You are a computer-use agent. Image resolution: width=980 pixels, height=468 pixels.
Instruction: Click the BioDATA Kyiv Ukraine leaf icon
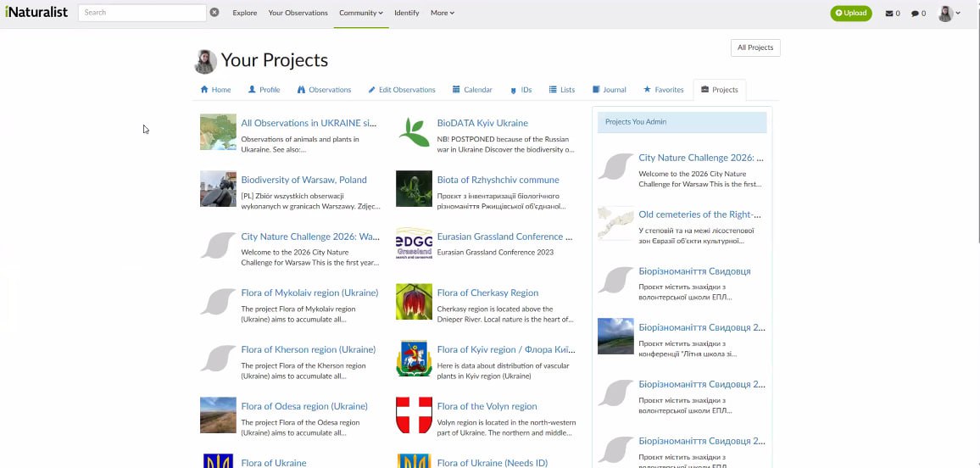click(x=414, y=131)
